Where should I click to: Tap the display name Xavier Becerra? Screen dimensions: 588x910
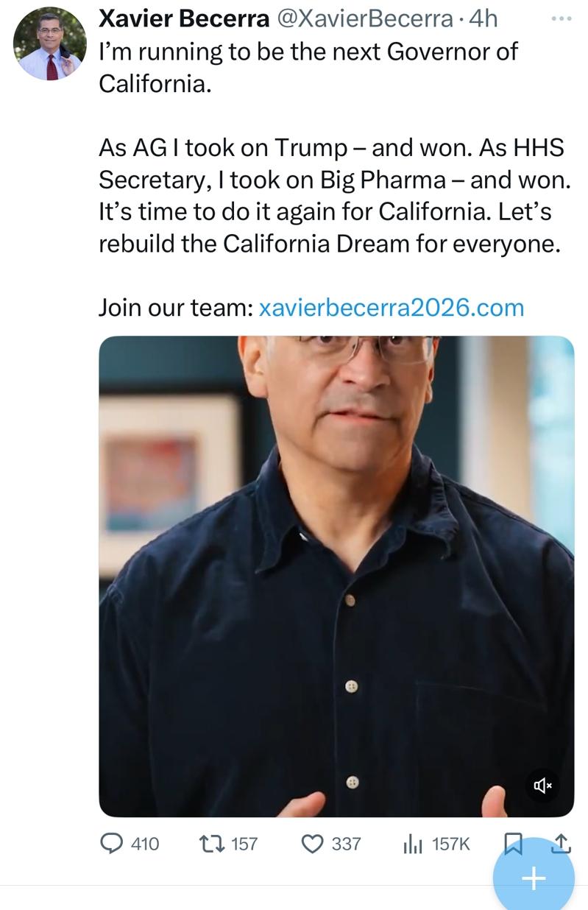click(184, 18)
